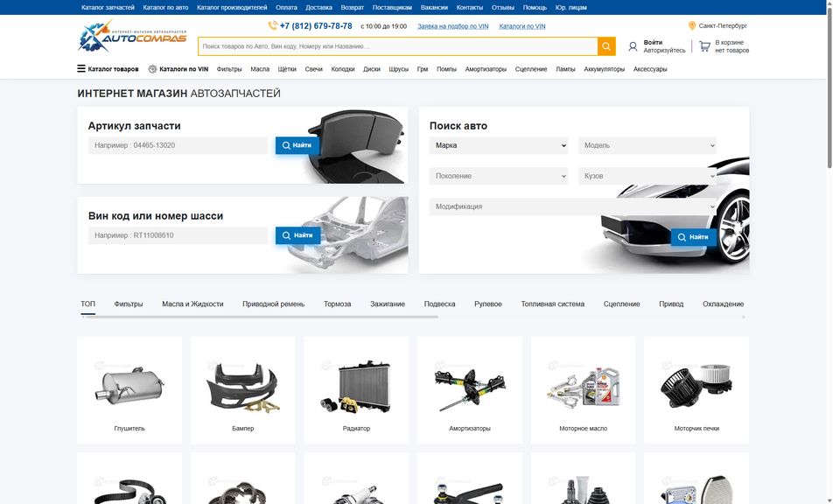Click the AutoCompas logo
Image resolution: width=833 pixels, height=504 pixels.
tap(132, 36)
